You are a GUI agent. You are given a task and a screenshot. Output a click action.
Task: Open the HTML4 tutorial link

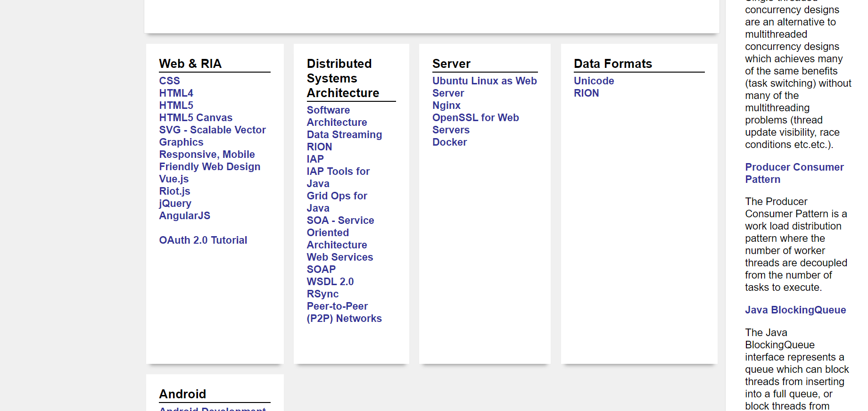(176, 93)
